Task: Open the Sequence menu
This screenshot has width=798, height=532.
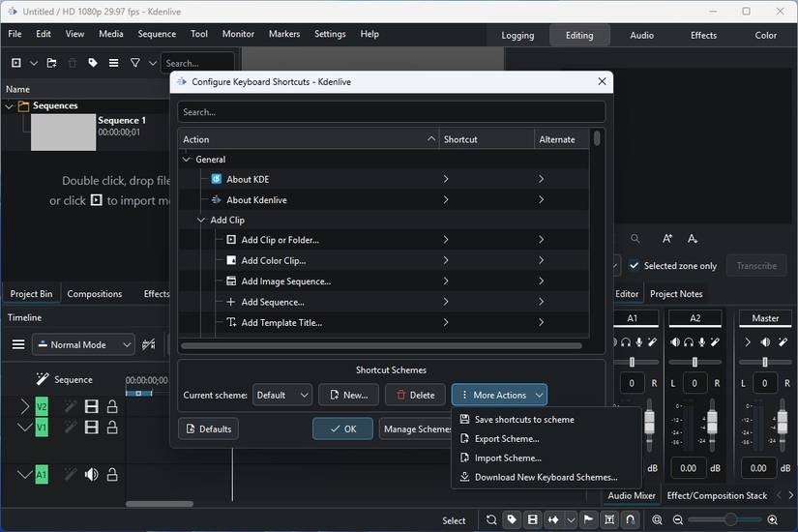Action: point(157,34)
